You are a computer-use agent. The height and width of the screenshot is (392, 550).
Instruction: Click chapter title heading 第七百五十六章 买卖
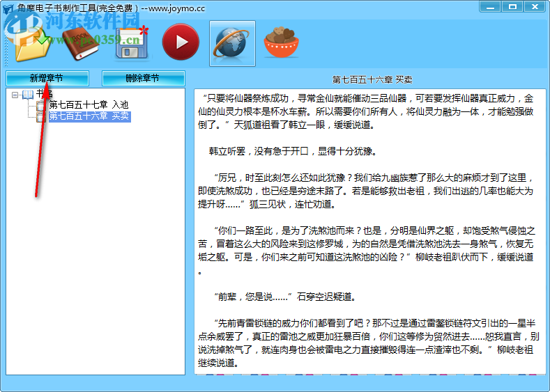372,80
